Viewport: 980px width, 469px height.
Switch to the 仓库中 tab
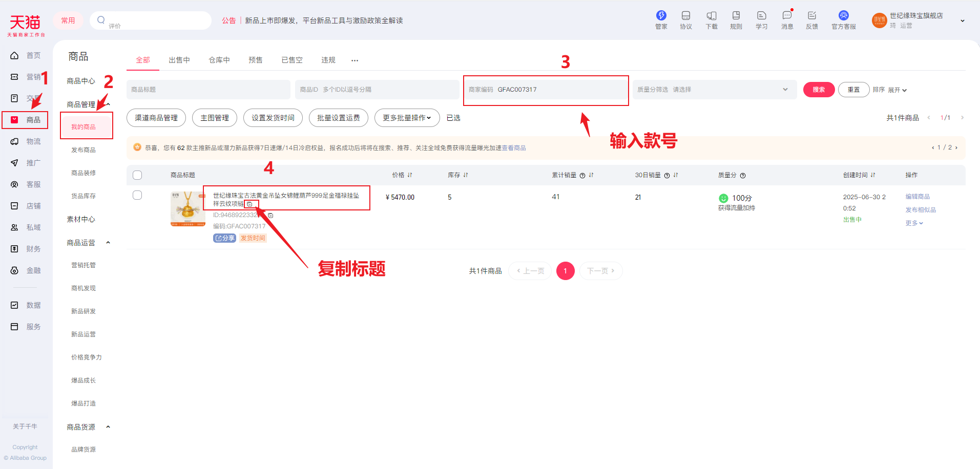point(219,60)
